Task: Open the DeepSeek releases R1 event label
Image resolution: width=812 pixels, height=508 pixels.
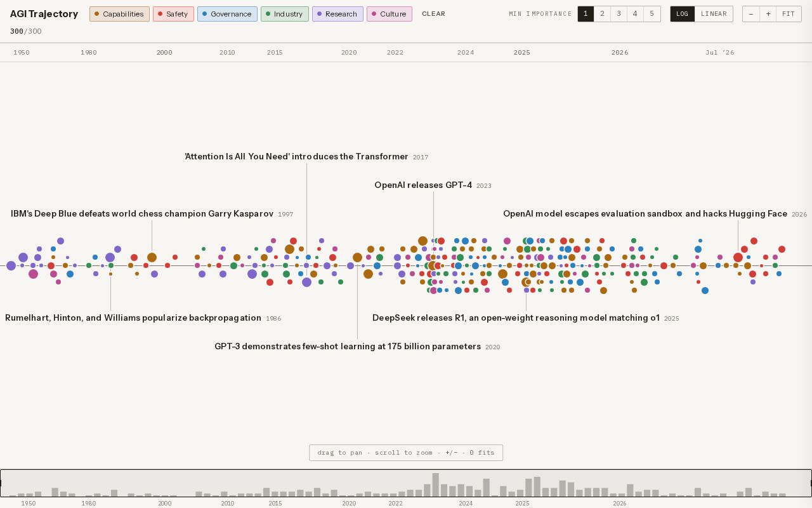Action: (x=526, y=318)
